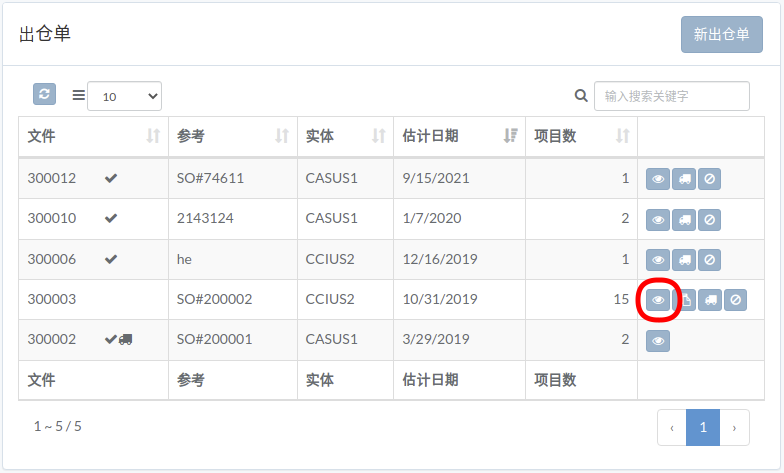The height and width of the screenshot is (473, 784).
Task: View order 300012 with eye icon
Action: pos(658,179)
